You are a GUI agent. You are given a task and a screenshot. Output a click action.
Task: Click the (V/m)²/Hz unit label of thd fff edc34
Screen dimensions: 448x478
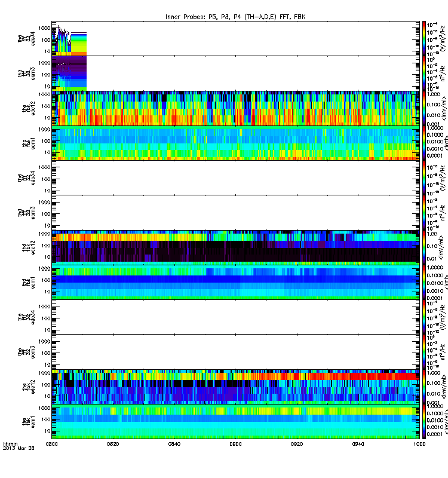coord(443,178)
